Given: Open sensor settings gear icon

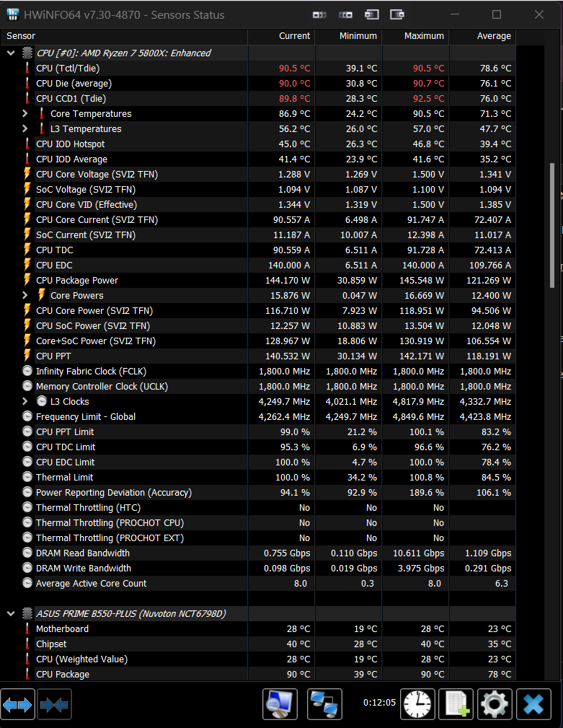Looking at the screenshot, I should [x=495, y=704].
